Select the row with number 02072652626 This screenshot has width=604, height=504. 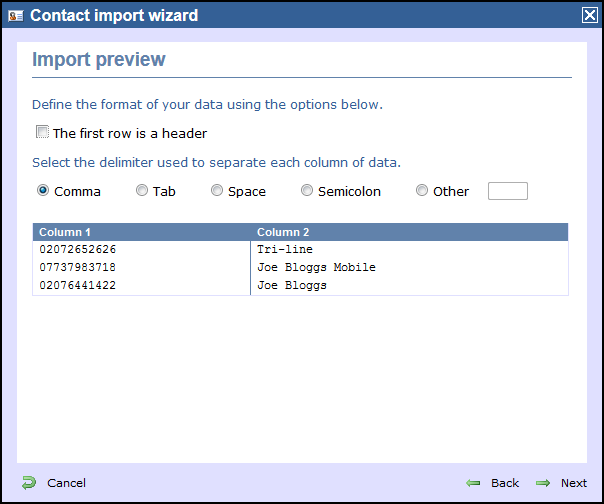tap(300, 249)
